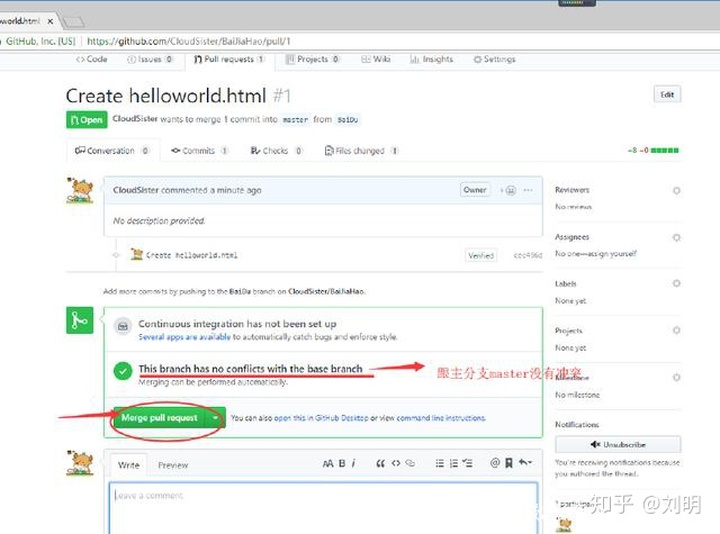Screen dimensions: 720x534
Task: Select the Files changed tab
Action: point(361,151)
